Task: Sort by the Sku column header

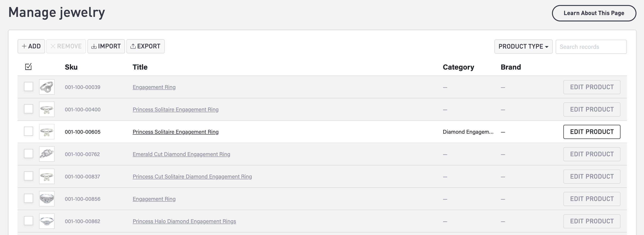Action: 71,67
